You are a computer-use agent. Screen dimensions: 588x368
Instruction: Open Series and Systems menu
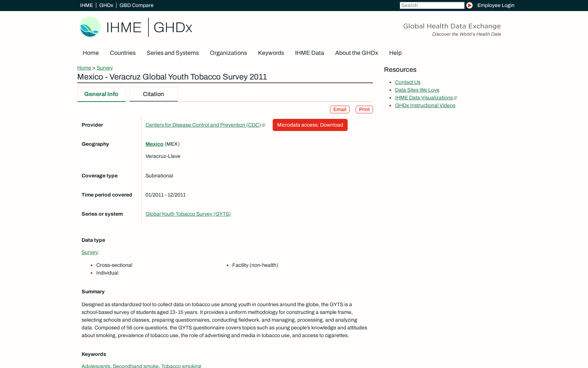tap(173, 53)
